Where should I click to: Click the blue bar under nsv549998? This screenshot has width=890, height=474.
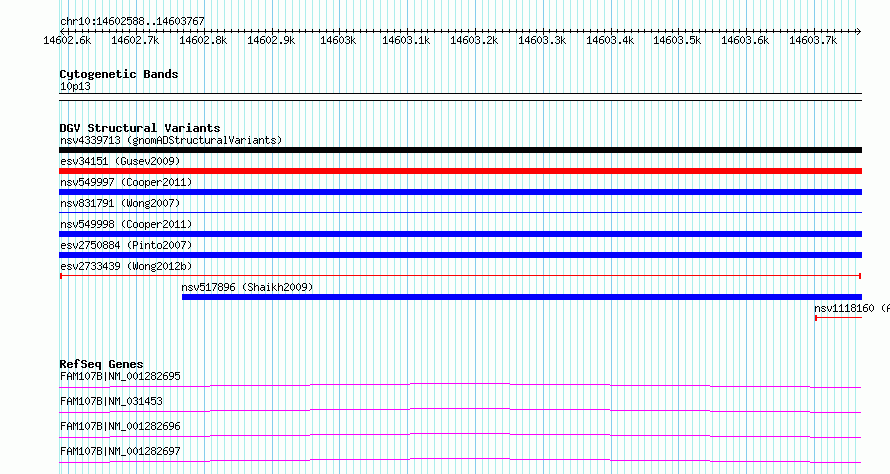pos(460,234)
